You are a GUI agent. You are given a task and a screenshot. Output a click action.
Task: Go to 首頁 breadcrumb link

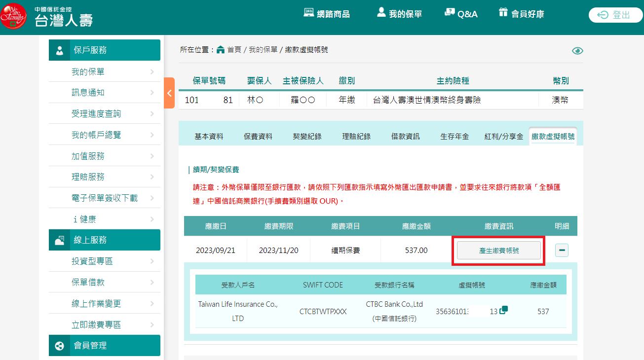tap(234, 49)
